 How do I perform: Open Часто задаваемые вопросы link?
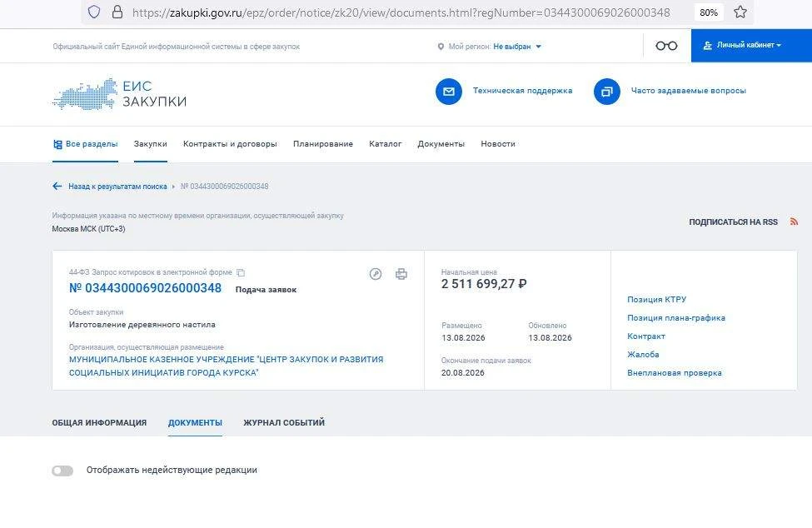click(x=688, y=91)
